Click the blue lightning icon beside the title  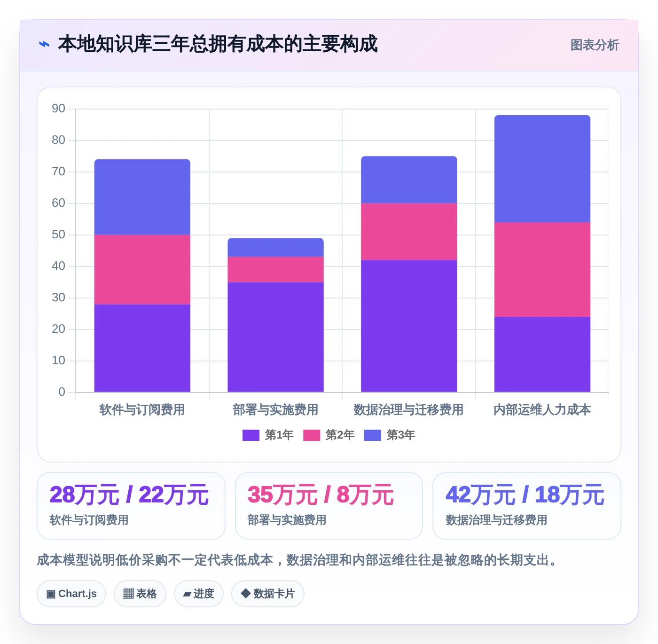point(44,45)
